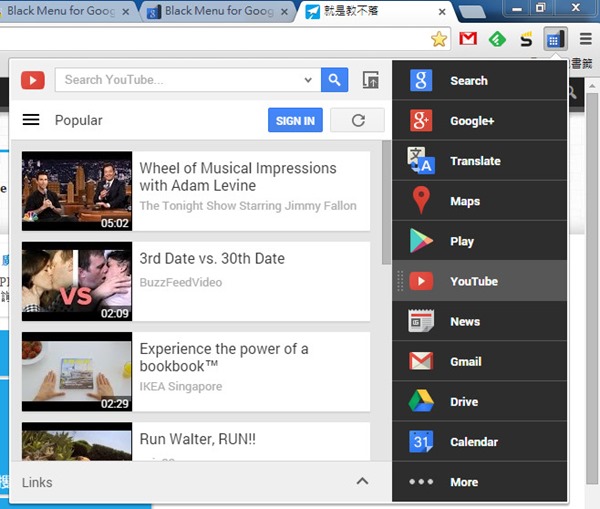Click the blue magnifier search button
The height and width of the screenshot is (509, 600).
pyautogui.click(x=334, y=80)
